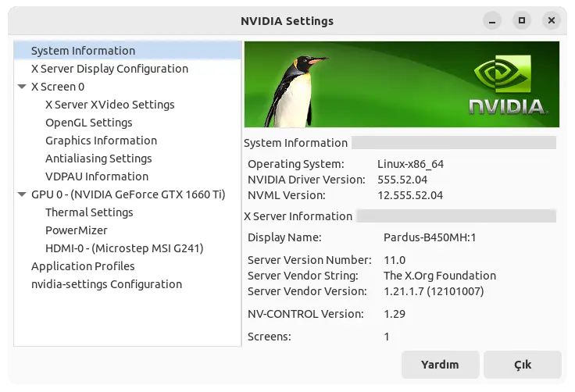Image resolution: width=575 pixels, height=392 pixels.
Task: Click the NVIDIA Settings window title
Action: point(287,21)
